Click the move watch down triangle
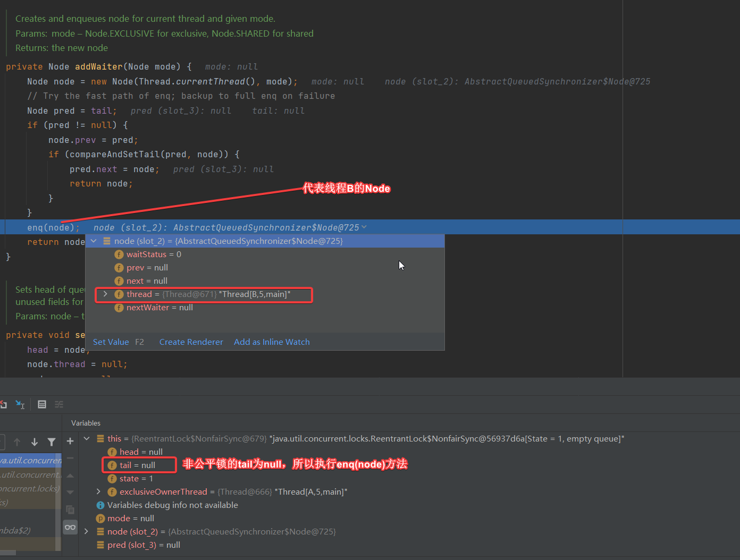Image resolution: width=740 pixels, height=560 pixels. 70,492
